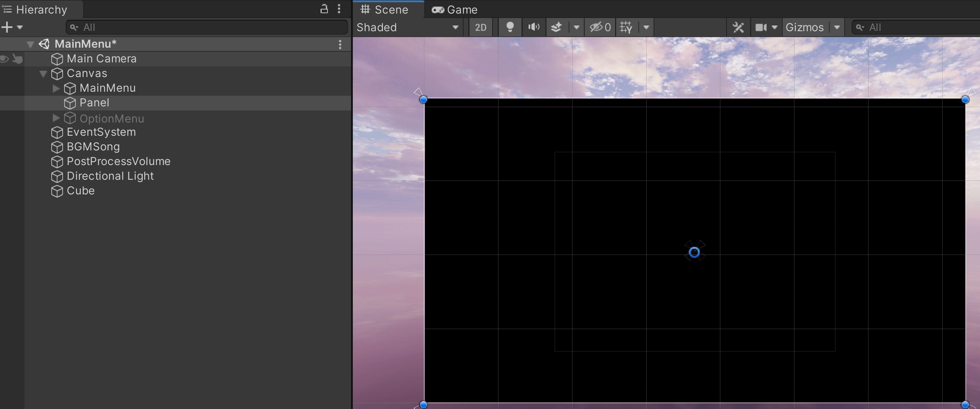Open component editor tools panel icon
The image size is (980, 409).
coord(738,28)
